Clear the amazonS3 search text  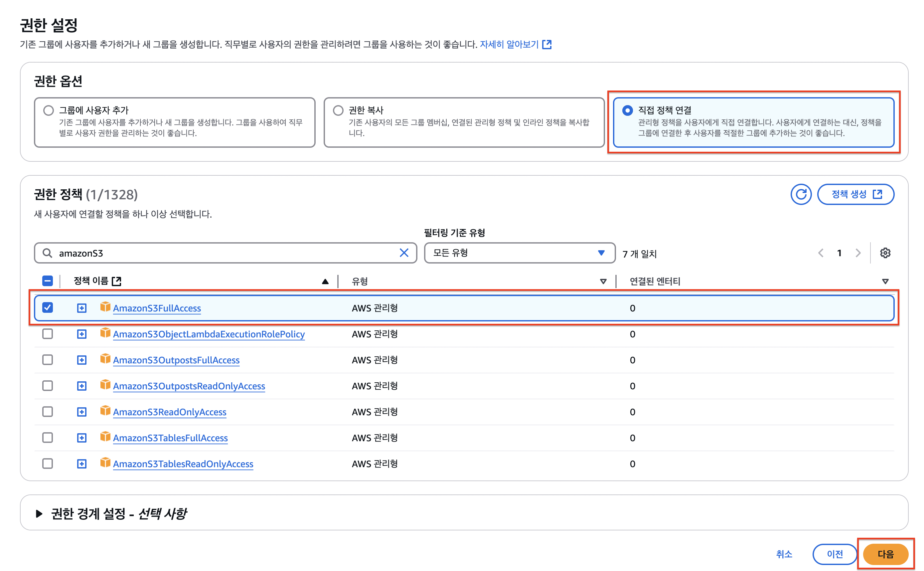click(404, 253)
